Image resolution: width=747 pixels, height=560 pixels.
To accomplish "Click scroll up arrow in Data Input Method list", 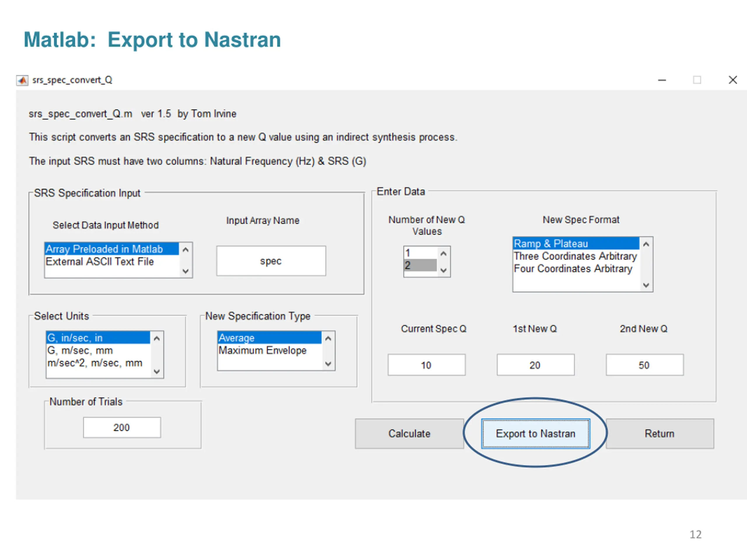I will pyautogui.click(x=185, y=250).
